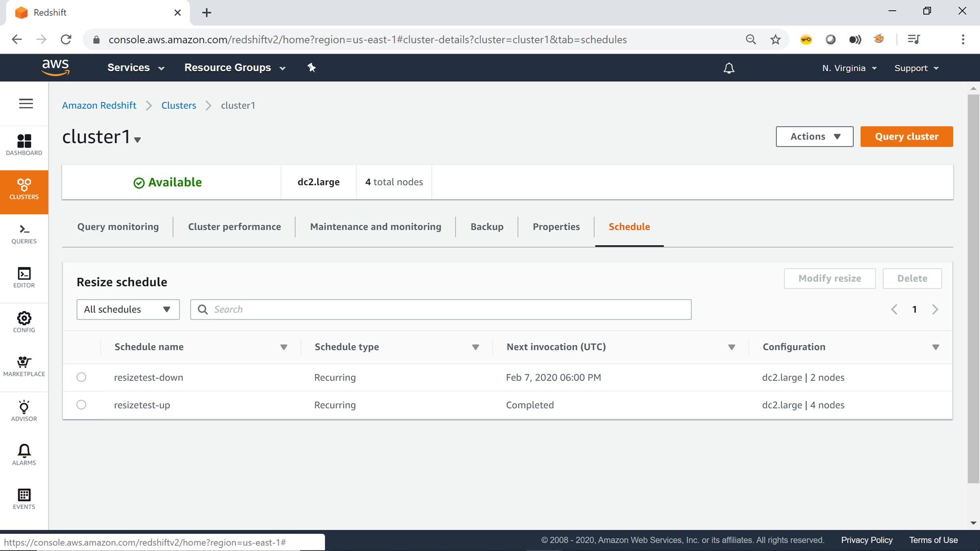
Task: Follow the Clusters breadcrumb link
Action: click(x=178, y=105)
